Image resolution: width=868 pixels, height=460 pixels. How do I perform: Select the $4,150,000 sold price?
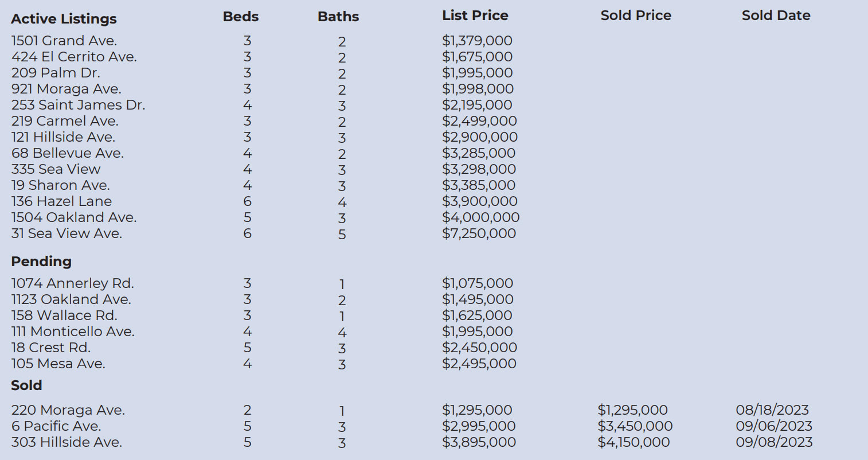click(634, 442)
